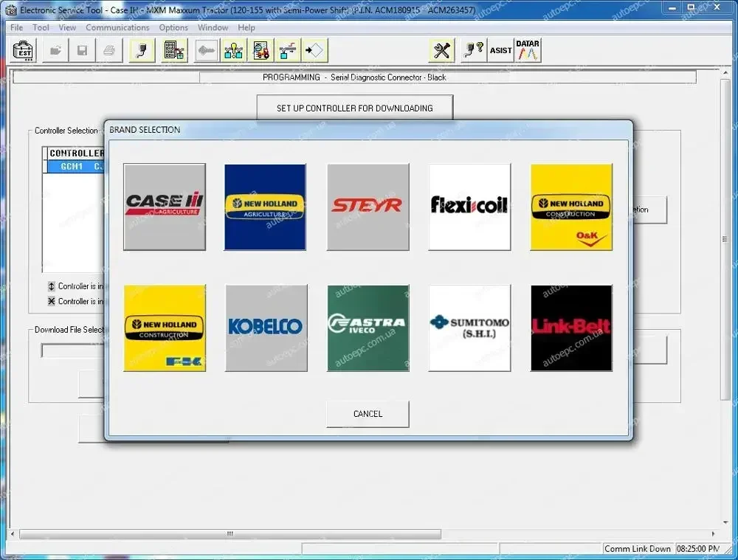Click the wrench and screwdriver tools icon
The height and width of the screenshot is (560, 738).
pyautogui.click(x=442, y=51)
